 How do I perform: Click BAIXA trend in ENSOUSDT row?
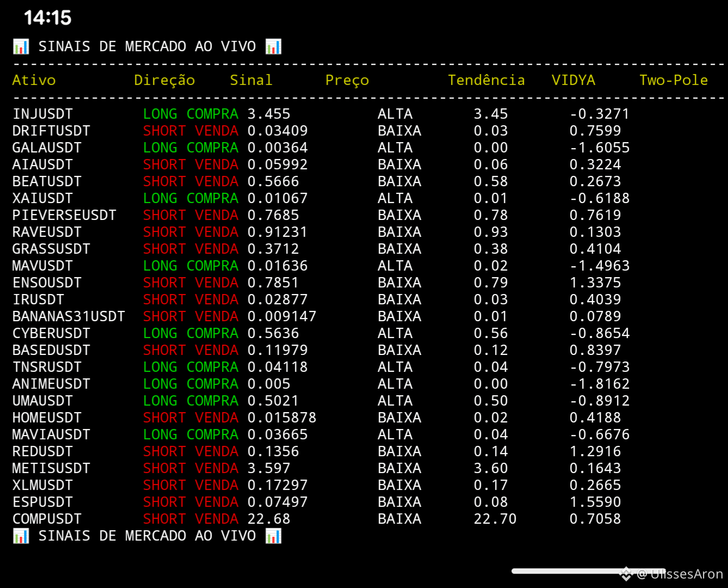click(399, 283)
